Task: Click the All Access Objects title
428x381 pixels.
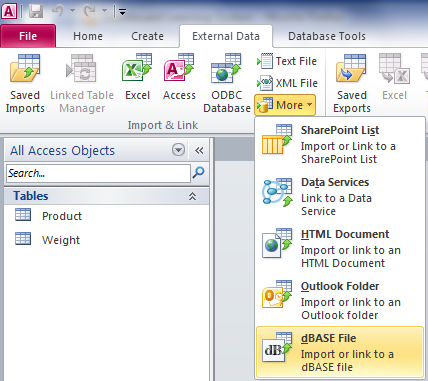Action: (62, 151)
